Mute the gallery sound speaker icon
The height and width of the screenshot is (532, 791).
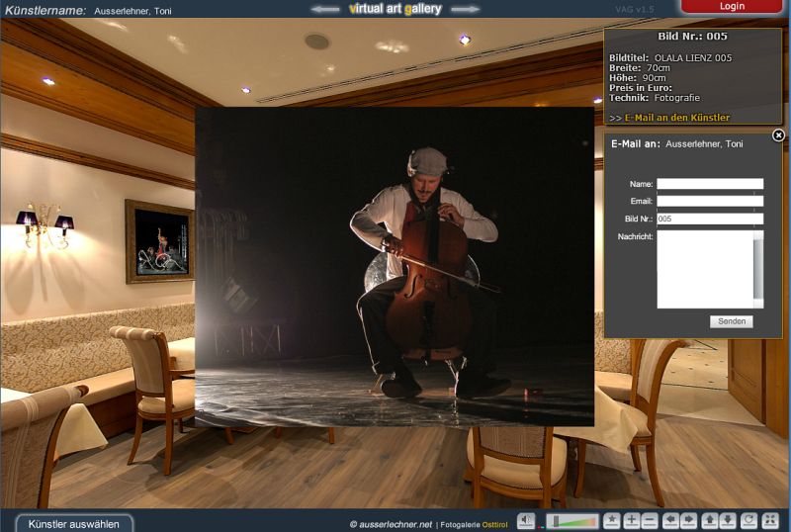coord(526,521)
